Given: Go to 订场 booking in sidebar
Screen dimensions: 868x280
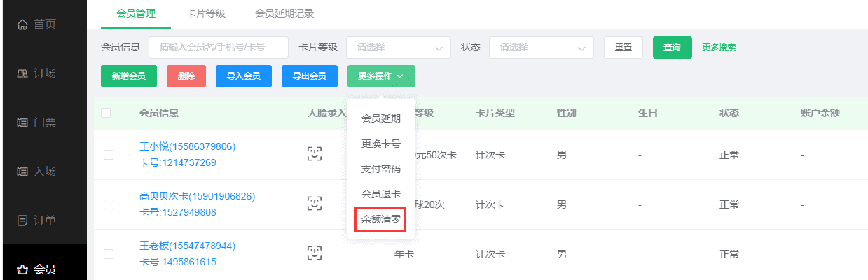Looking at the screenshot, I should point(22,73).
